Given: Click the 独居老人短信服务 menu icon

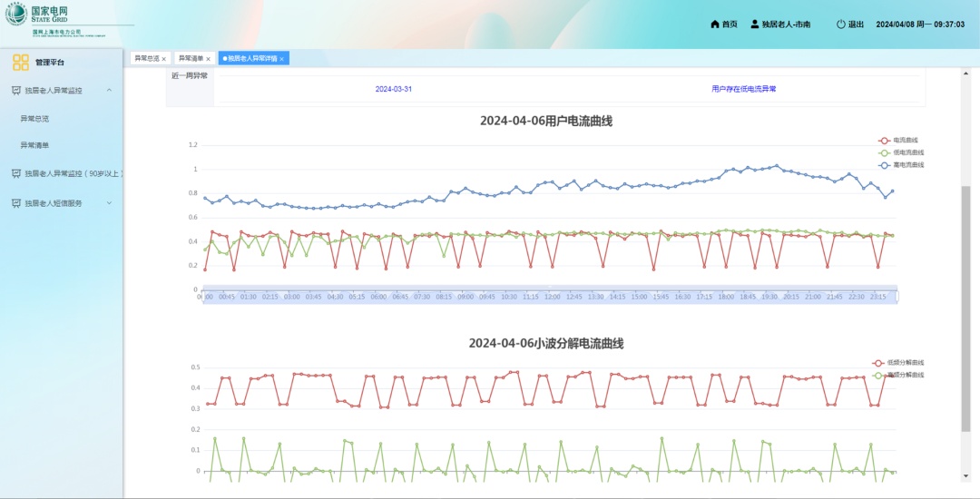Looking at the screenshot, I should pos(15,203).
